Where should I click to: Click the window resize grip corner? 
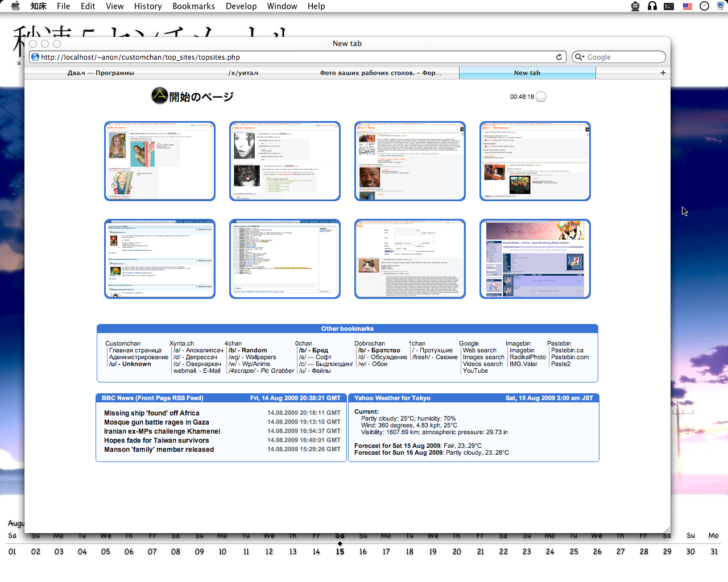(667, 529)
